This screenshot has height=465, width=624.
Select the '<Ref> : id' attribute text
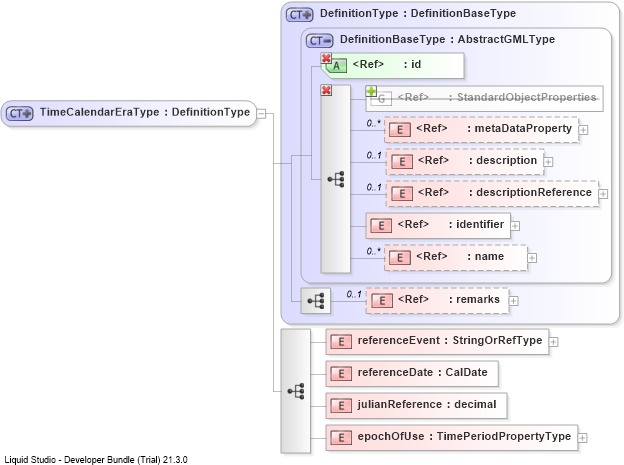(387, 64)
